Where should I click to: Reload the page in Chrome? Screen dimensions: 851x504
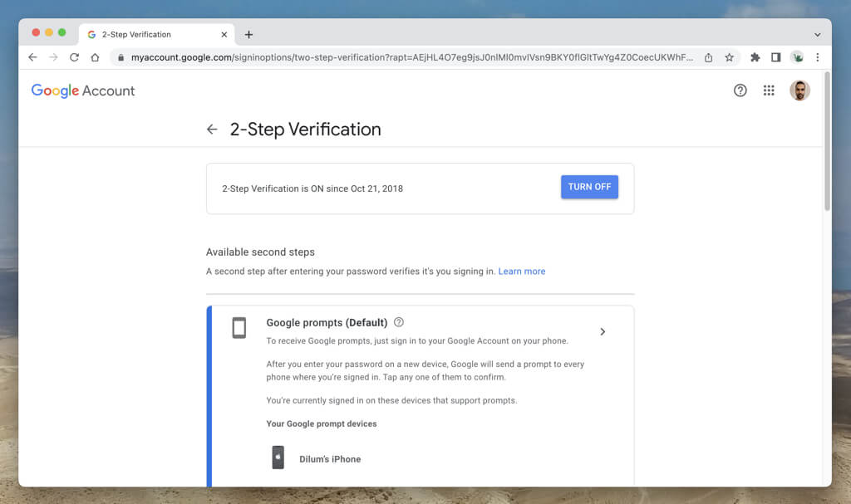coord(74,57)
